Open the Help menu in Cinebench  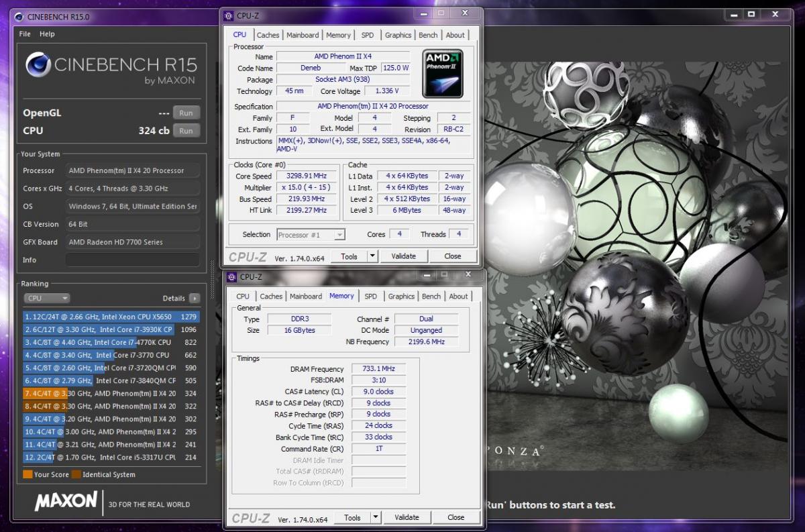(47, 34)
